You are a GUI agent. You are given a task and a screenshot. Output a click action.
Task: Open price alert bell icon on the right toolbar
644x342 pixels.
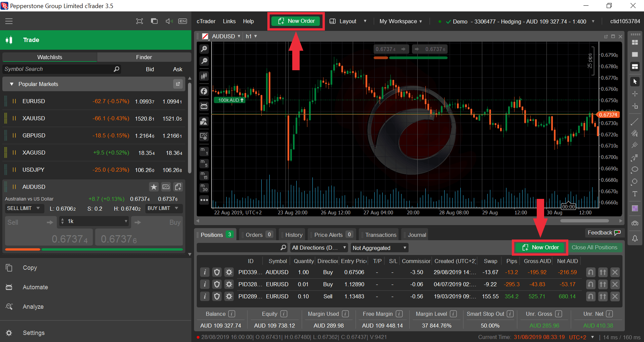[635, 238]
